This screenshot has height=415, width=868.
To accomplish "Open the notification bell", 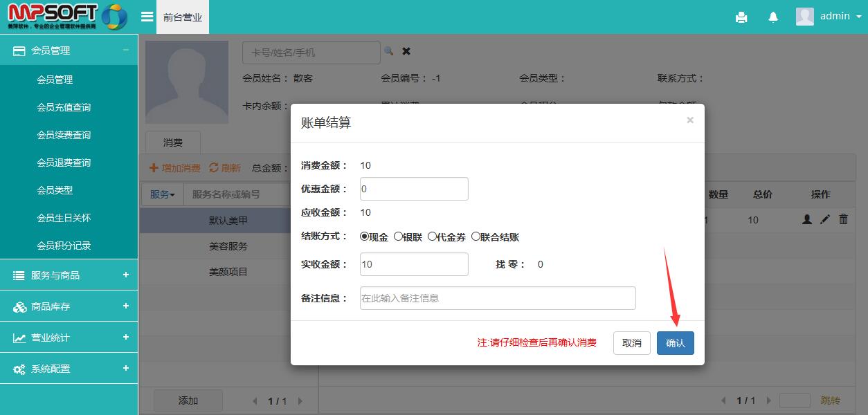I will tap(773, 17).
